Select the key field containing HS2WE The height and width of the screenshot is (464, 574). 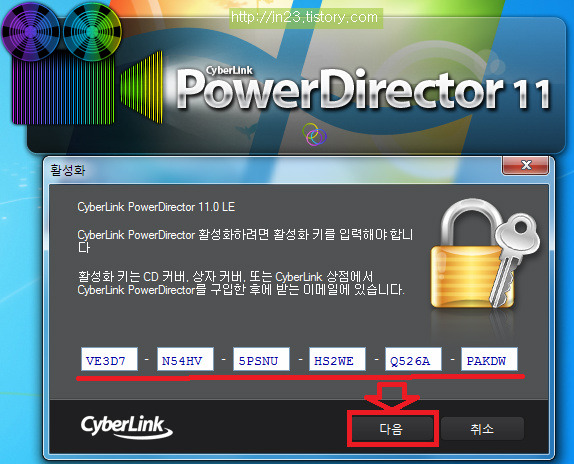tap(337, 359)
